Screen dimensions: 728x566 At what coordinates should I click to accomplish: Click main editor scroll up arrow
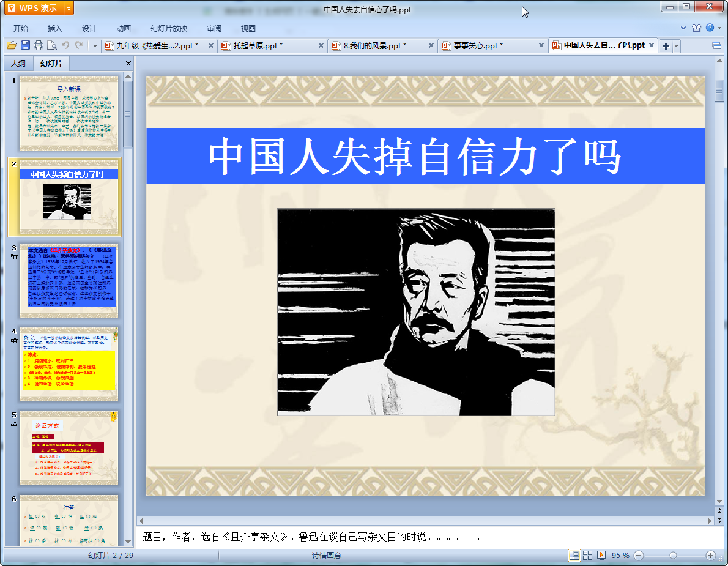click(x=719, y=61)
